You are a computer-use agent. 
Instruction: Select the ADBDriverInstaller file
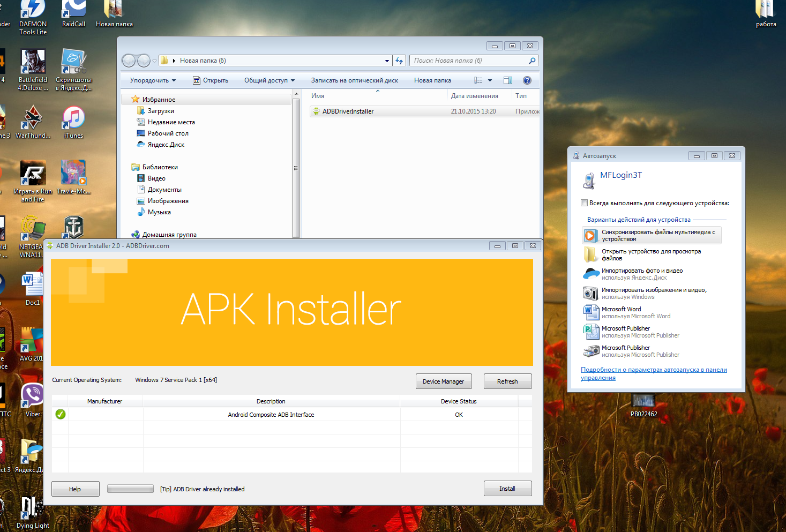[348, 111]
